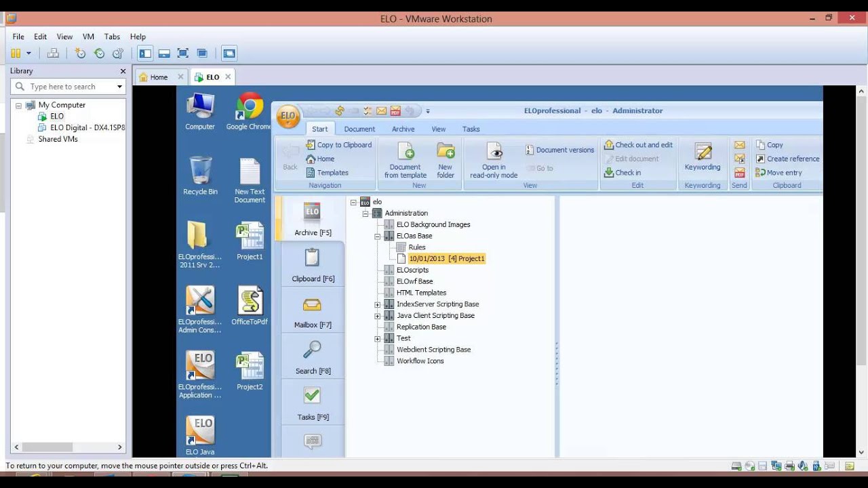The image size is (868, 488).
Task: Open the Archive ribbon tab
Action: (403, 129)
